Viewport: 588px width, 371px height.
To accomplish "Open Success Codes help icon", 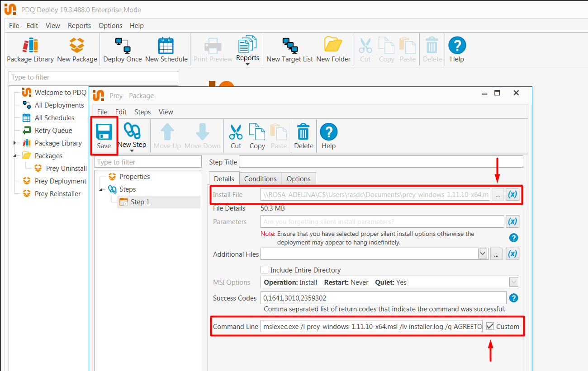I will coord(513,298).
